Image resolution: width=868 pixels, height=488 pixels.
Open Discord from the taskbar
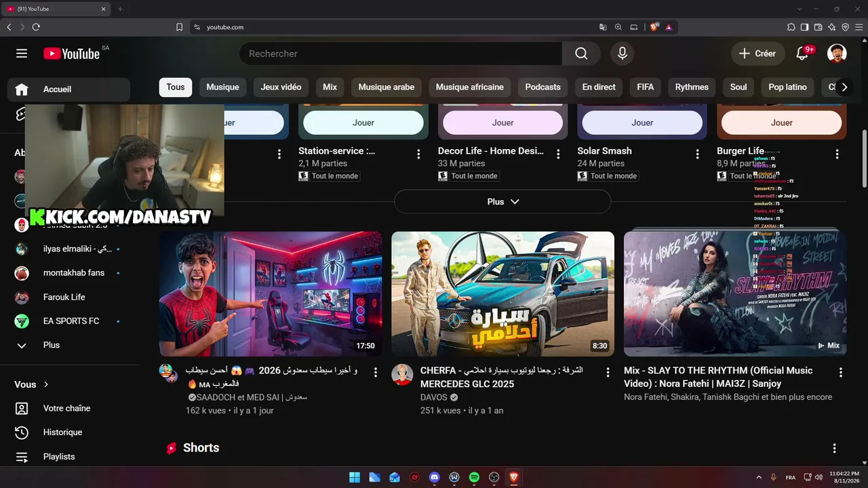point(435,477)
